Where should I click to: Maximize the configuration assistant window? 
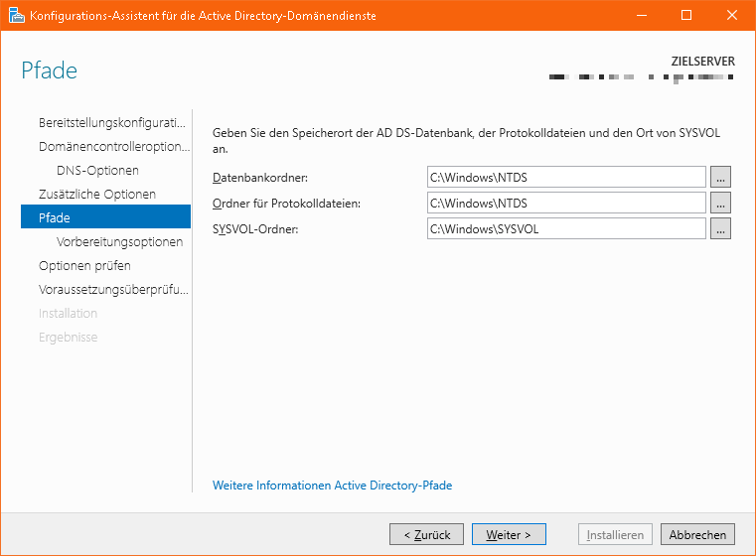[x=685, y=16]
